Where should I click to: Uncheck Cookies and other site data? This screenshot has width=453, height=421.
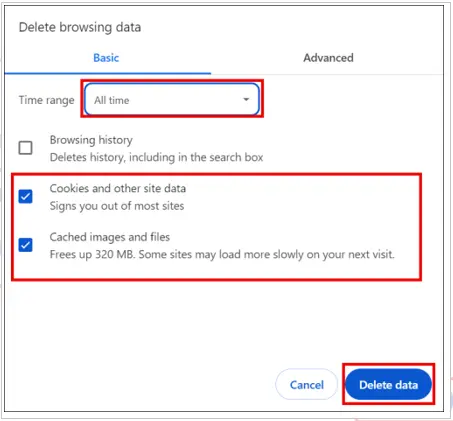click(25, 196)
